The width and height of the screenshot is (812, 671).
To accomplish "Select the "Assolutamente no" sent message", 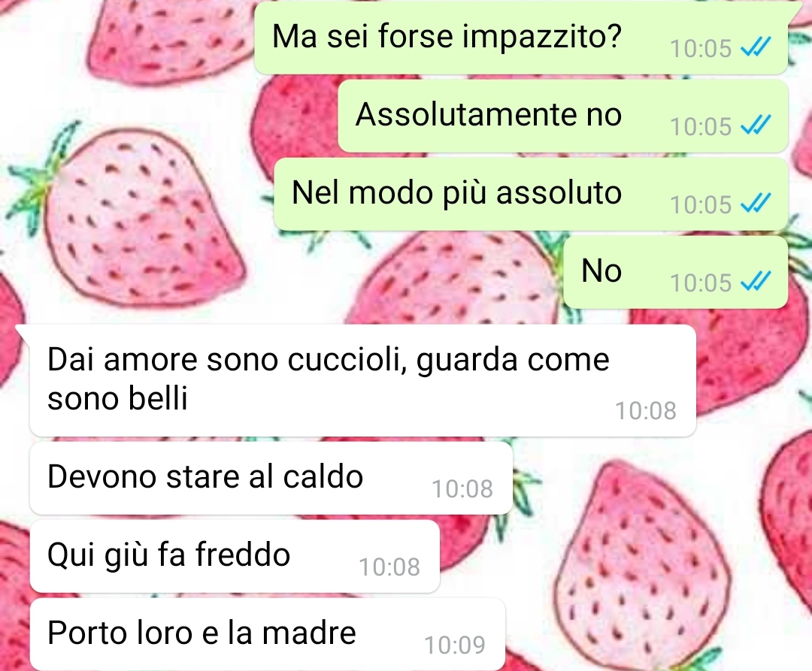I will click(x=563, y=116).
